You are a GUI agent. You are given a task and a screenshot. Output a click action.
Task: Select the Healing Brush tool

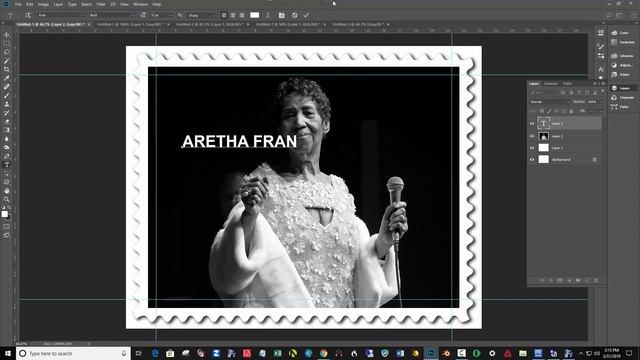[7, 87]
